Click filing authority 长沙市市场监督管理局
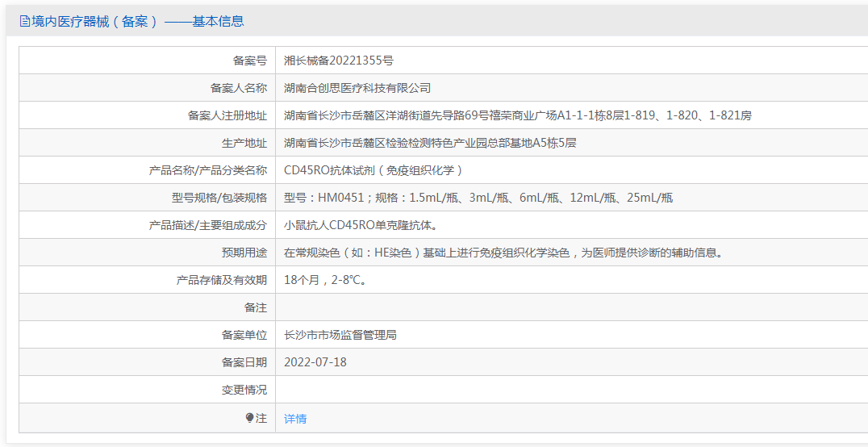 coord(340,335)
